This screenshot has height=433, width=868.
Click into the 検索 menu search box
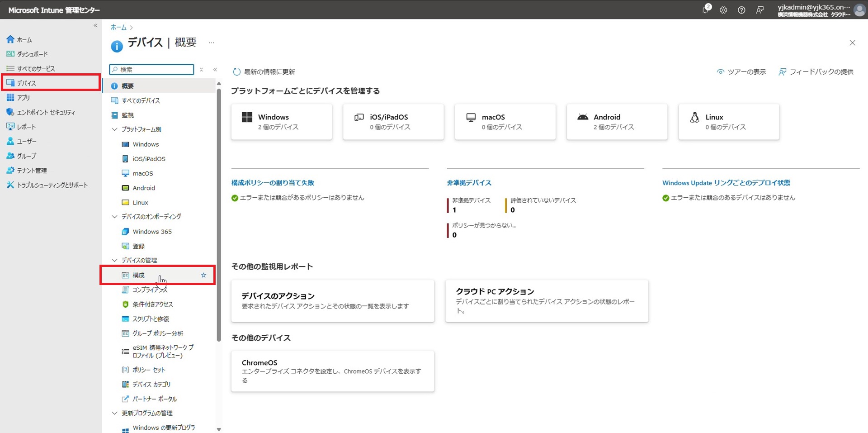(151, 69)
